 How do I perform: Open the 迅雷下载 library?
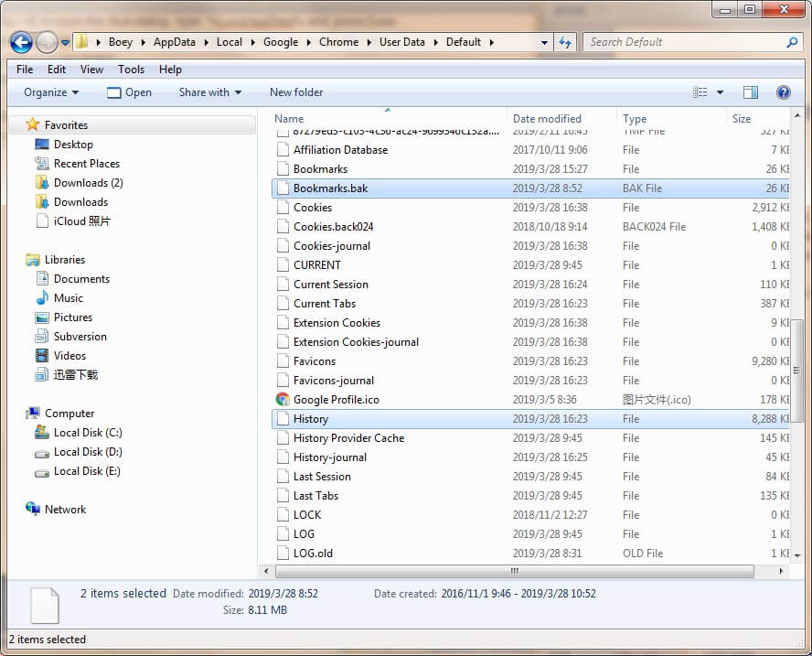coord(76,374)
